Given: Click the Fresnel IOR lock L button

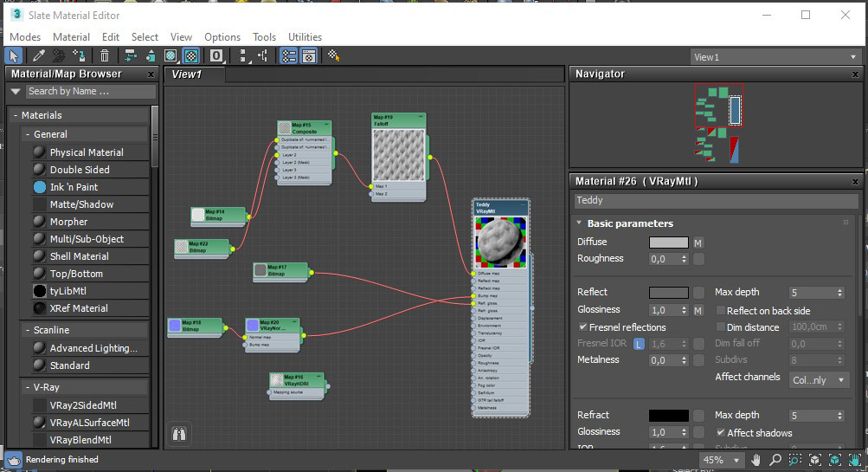Looking at the screenshot, I should click(639, 344).
